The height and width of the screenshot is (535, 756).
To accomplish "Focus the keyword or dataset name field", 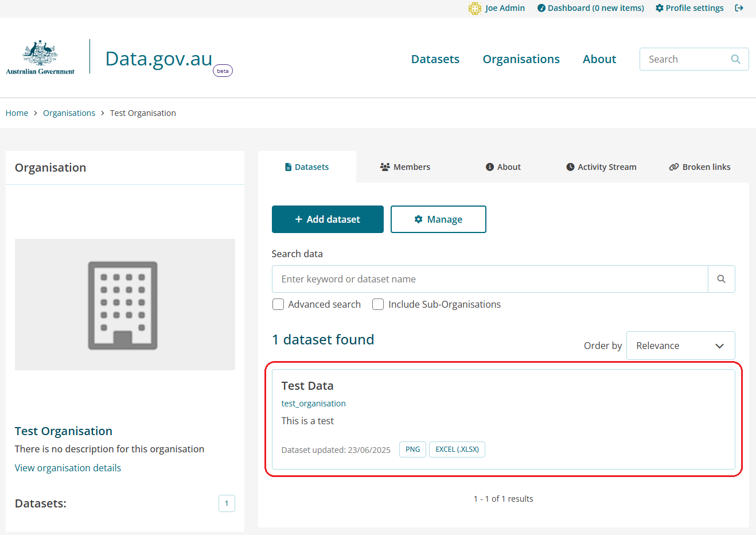I will pos(490,279).
